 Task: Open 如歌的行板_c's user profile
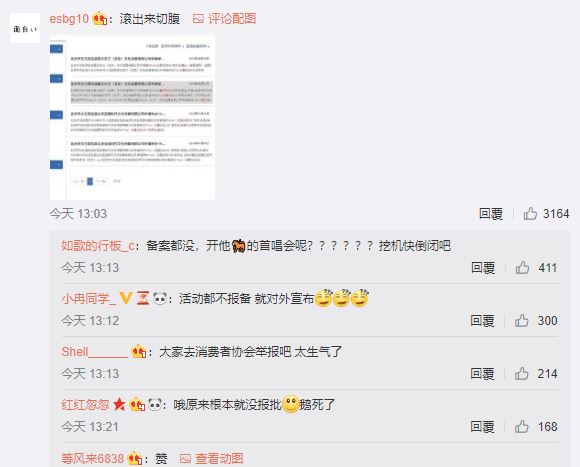coord(98,246)
